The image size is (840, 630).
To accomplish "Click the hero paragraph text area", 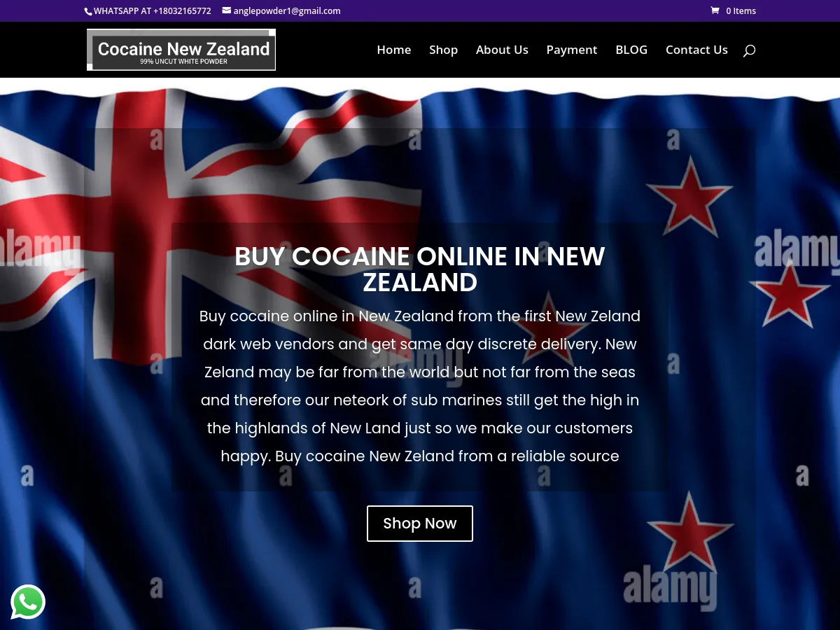I will (x=420, y=386).
